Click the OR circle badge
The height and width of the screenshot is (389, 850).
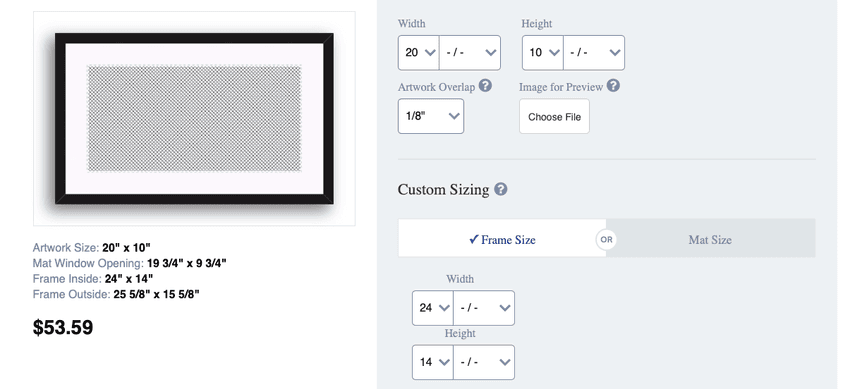click(607, 239)
